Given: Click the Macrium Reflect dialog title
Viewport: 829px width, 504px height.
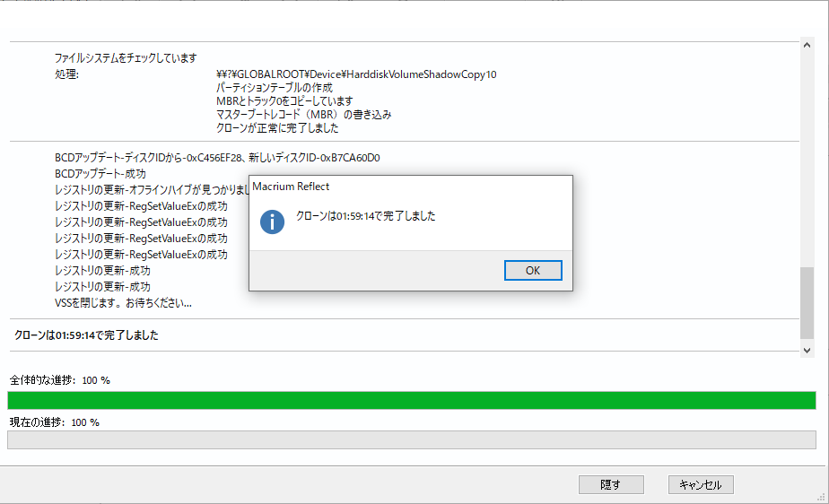Looking at the screenshot, I should [291, 187].
